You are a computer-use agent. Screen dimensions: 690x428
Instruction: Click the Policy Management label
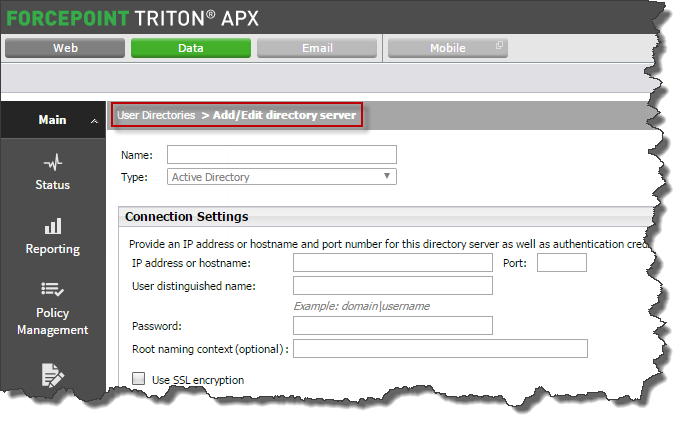[53, 321]
